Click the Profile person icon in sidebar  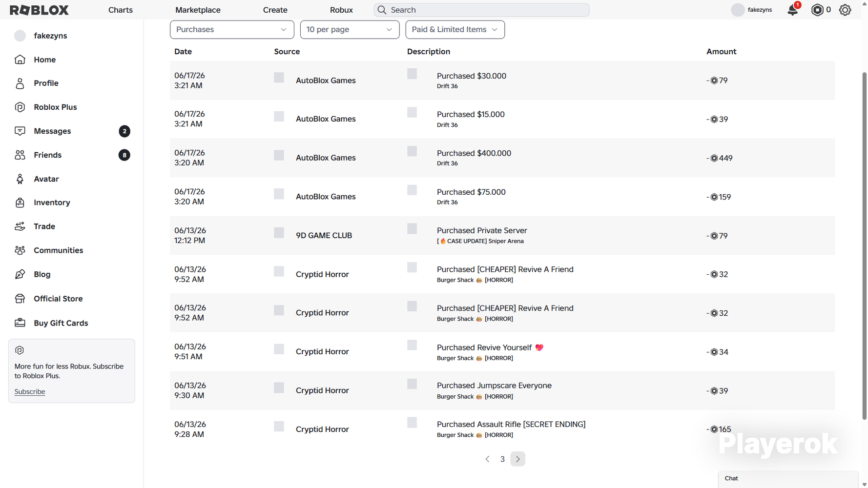[x=20, y=83]
